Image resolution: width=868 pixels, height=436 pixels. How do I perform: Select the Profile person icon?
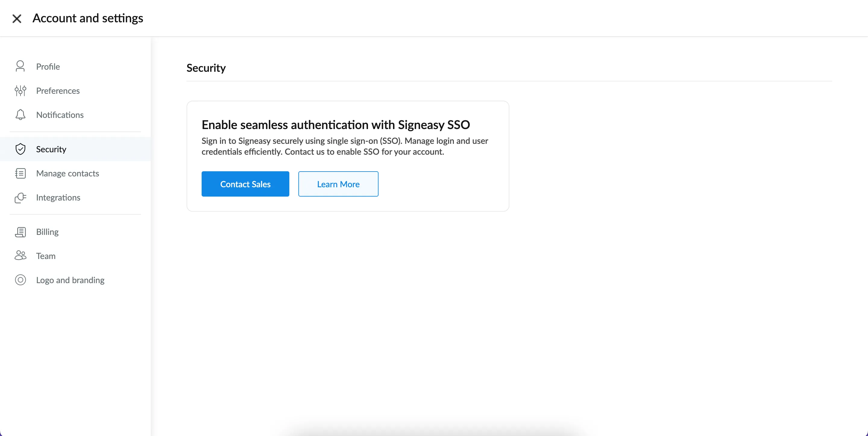pyautogui.click(x=20, y=66)
